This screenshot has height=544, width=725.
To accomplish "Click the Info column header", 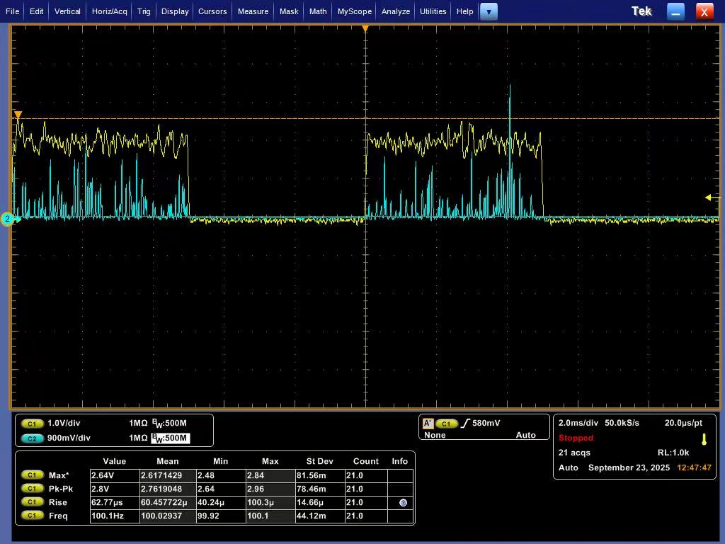I will [399, 461].
